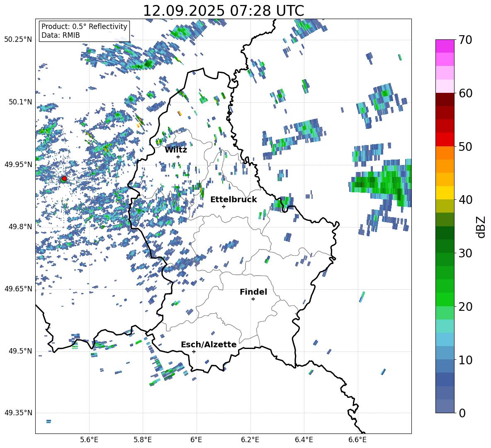The height and width of the screenshot is (448, 491).
Task: Click the magenta swatch atop the colorbar
Action: click(x=445, y=46)
